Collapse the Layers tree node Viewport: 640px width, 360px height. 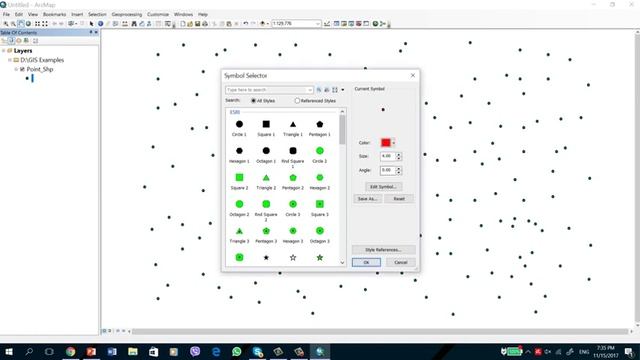click(4, 51)
